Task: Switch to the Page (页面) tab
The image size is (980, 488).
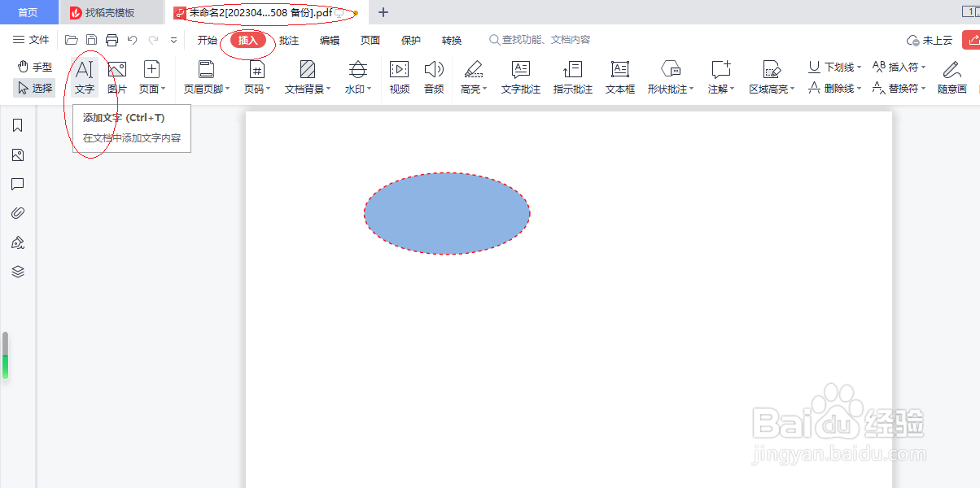Action: click(x=370, y=40)
